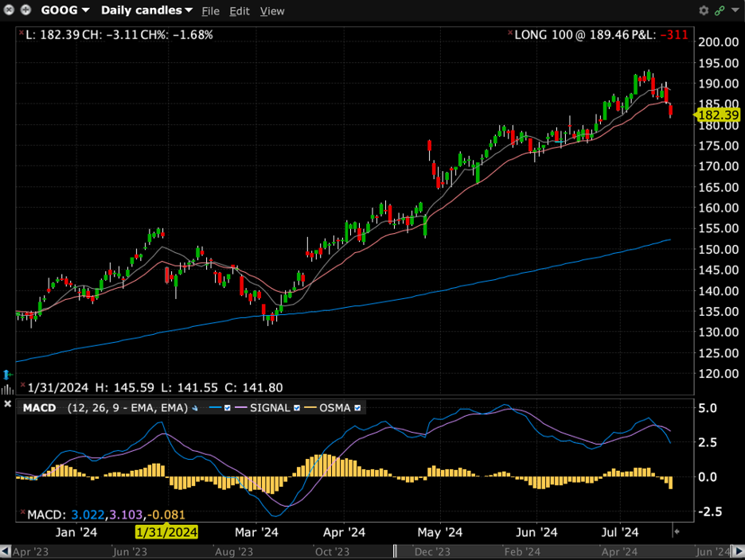Image resolution: width=745 pixels, height=560 pixels.
Task: Click the 200.00 price axis label
Action: 719,42
